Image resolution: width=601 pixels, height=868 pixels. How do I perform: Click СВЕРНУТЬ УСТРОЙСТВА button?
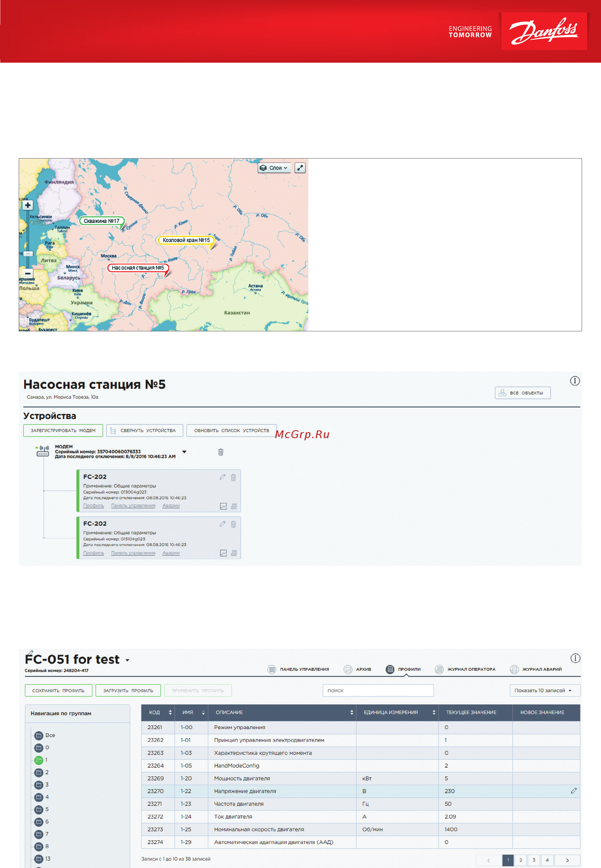click(x=145, y=430)
